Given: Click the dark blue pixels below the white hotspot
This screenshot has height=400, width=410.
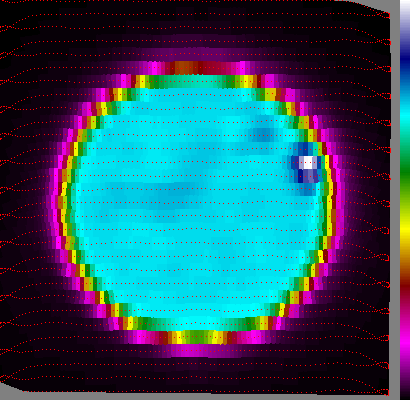Looking at the screenshot, I should [x=305, y=176].
